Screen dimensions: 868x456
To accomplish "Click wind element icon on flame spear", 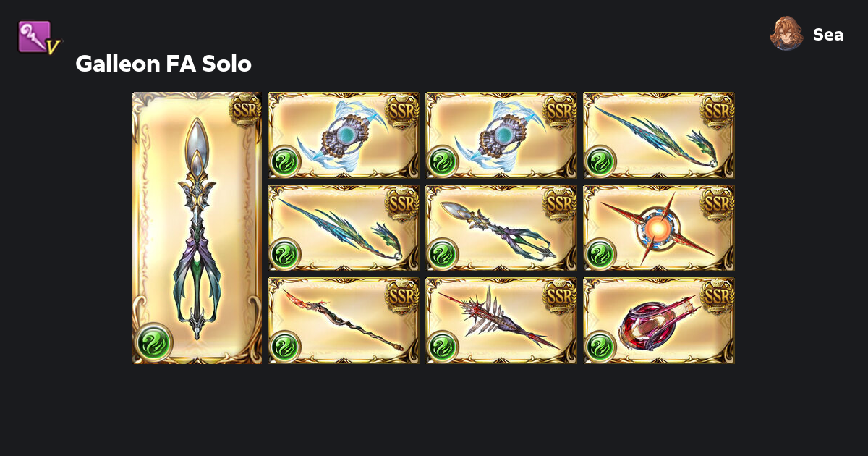I will (285, 347).
